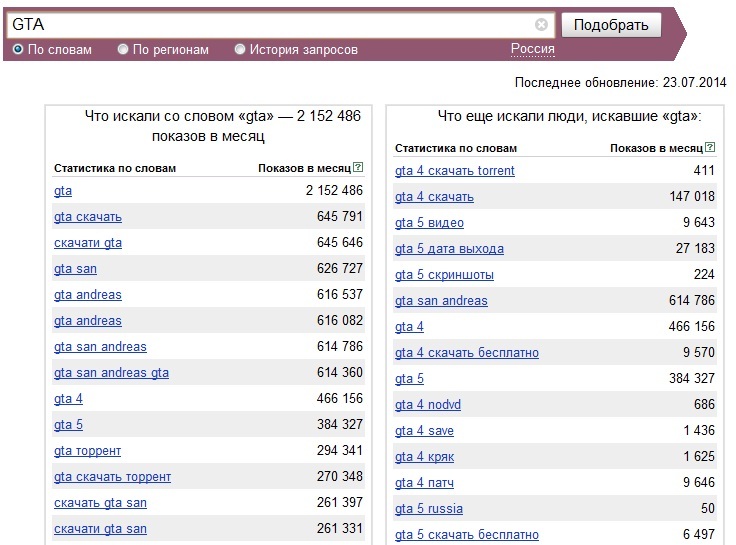Viewport: 736px width, 545px height.
Task: Click the 294 341 value for gta торрент
Action: point(340,450)
